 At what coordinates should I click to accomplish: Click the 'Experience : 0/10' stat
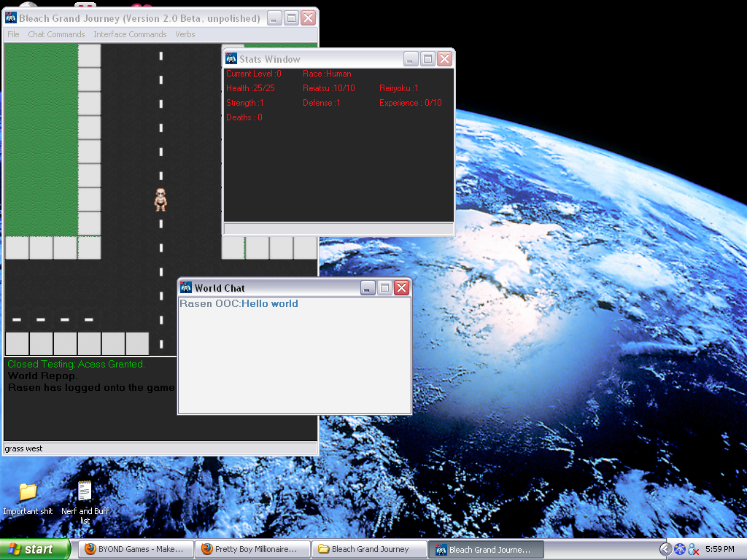click(411, 103)
